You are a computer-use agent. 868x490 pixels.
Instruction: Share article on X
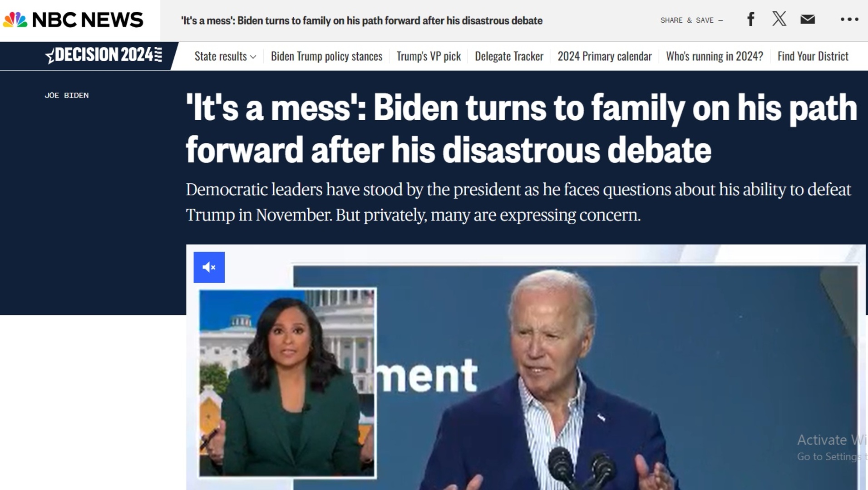tap(779, 19)
